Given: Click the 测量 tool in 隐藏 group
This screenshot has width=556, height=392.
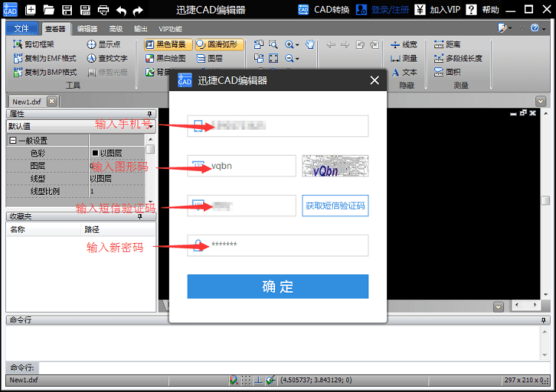Looking at the screenshot, I should coord(403,58).
